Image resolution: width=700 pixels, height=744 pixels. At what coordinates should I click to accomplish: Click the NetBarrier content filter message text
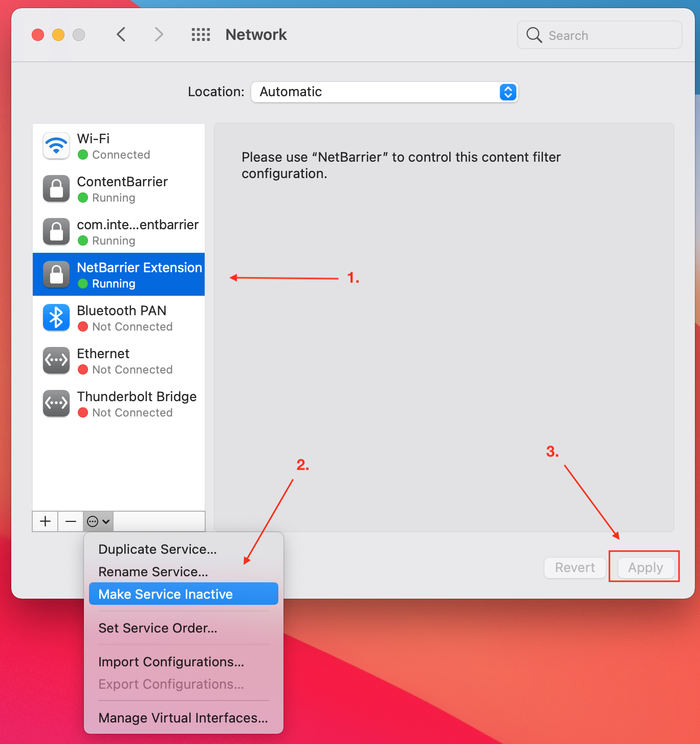[401, 165]
